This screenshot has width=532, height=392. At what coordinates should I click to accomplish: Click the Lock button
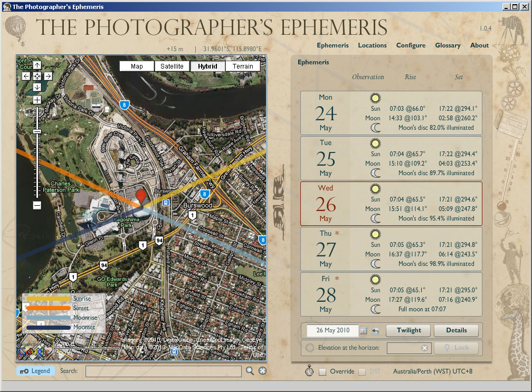pyautogui.click(x=457, y=348)
